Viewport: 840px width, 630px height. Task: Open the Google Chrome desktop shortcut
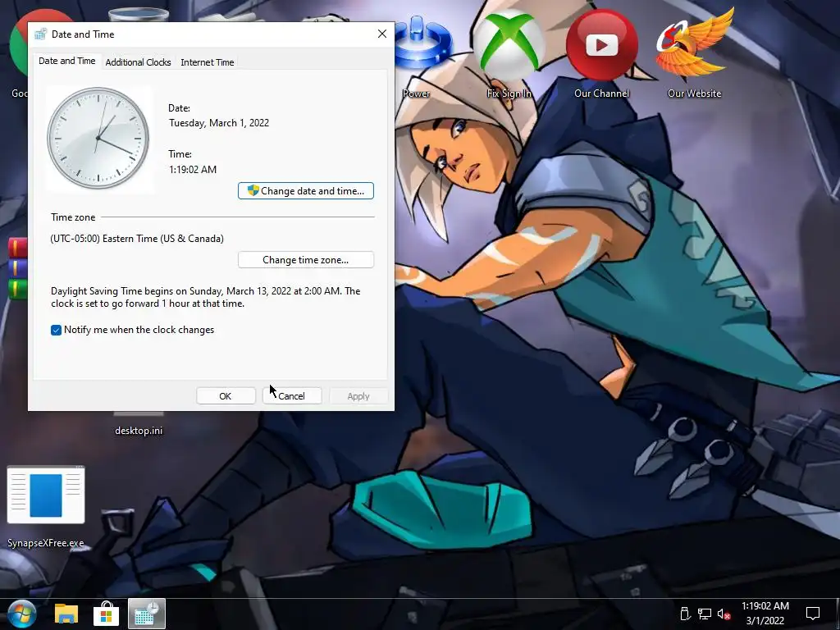pos(18,53)
